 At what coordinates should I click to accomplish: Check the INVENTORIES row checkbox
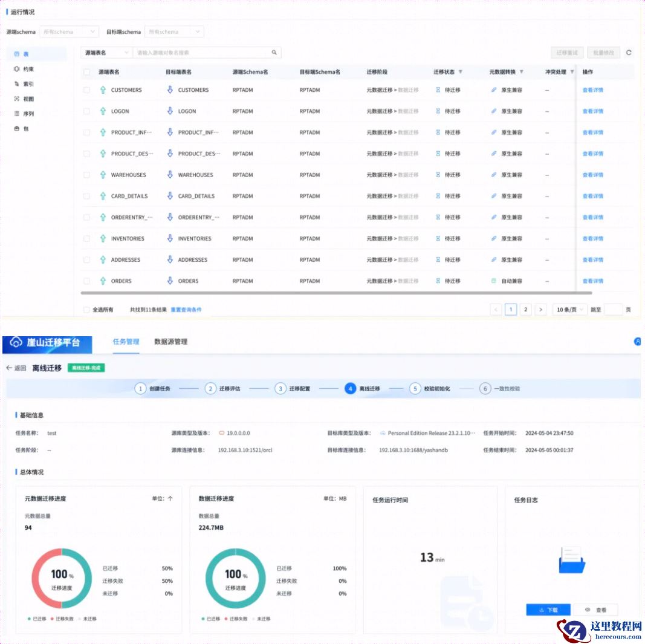click(x=87, y=239)
